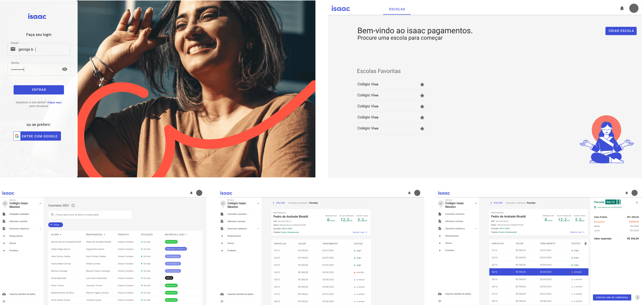644x305 pixels.
Task: Unfavorite the last Colégio Vivo star
Action: (422, 129)
